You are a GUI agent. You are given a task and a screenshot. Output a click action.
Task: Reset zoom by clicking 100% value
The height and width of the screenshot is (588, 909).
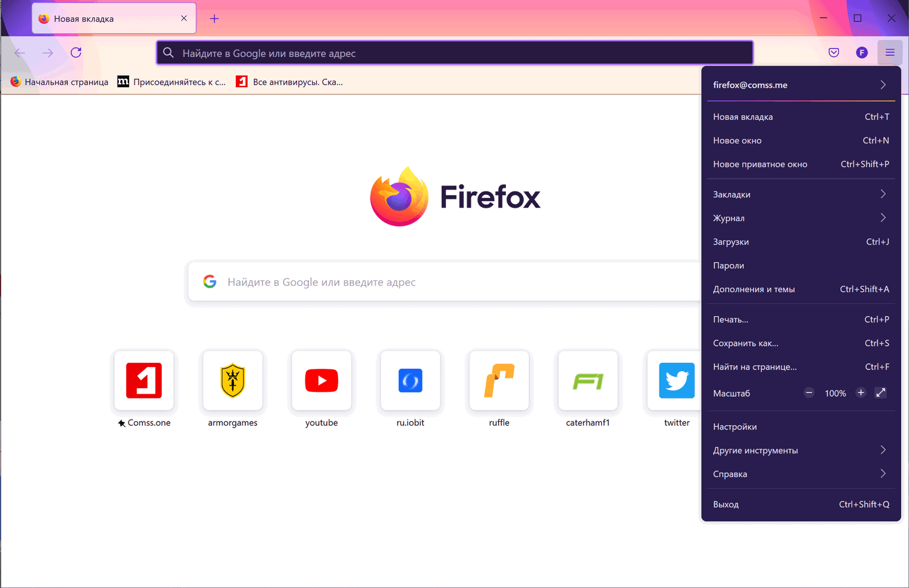835,393
